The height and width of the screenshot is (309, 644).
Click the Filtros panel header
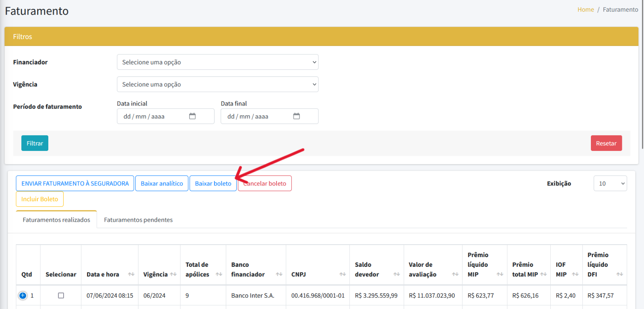click(x=321, y=37)
